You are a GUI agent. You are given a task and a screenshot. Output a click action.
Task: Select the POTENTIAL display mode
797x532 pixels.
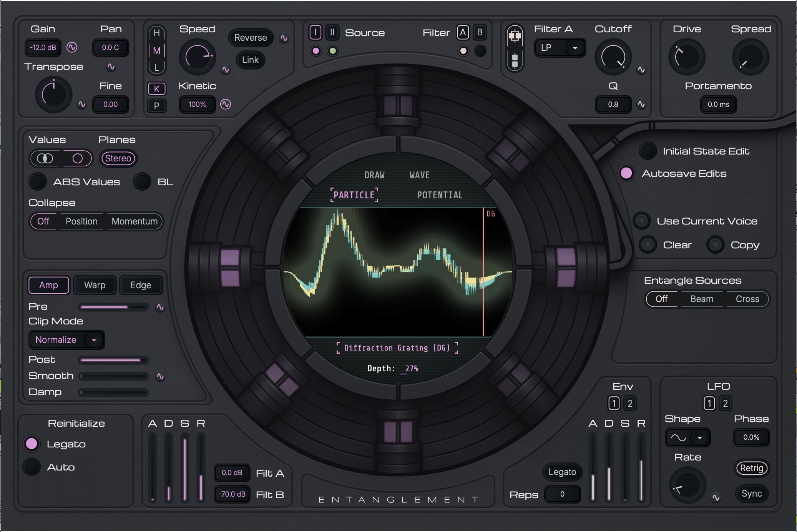440,195
